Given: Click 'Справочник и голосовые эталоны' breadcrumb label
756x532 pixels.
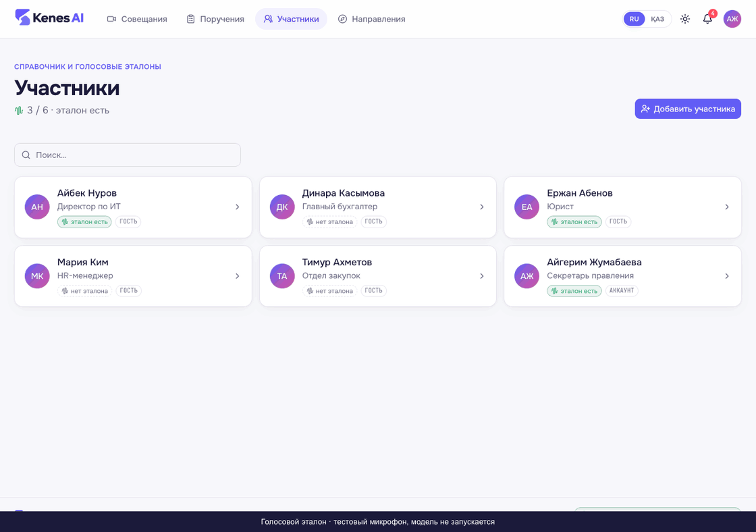Looking at the screenshot, I should (x=88, y=67).
